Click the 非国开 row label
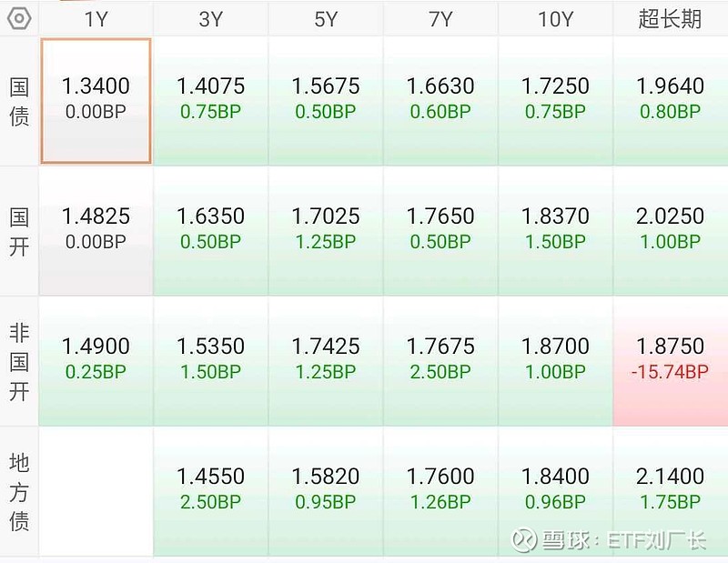 tap(19, 361)
